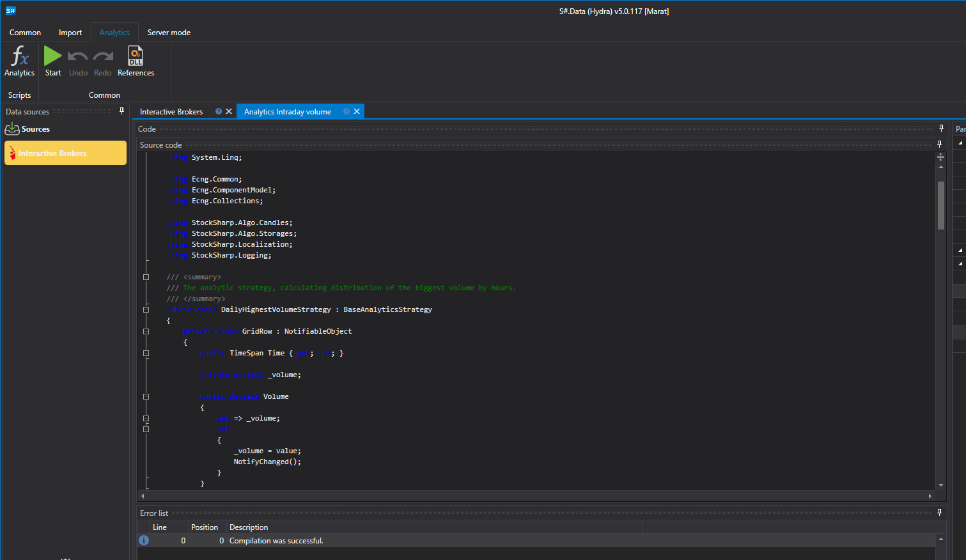Open the Server mode ribbon tab

click(169, 33)
